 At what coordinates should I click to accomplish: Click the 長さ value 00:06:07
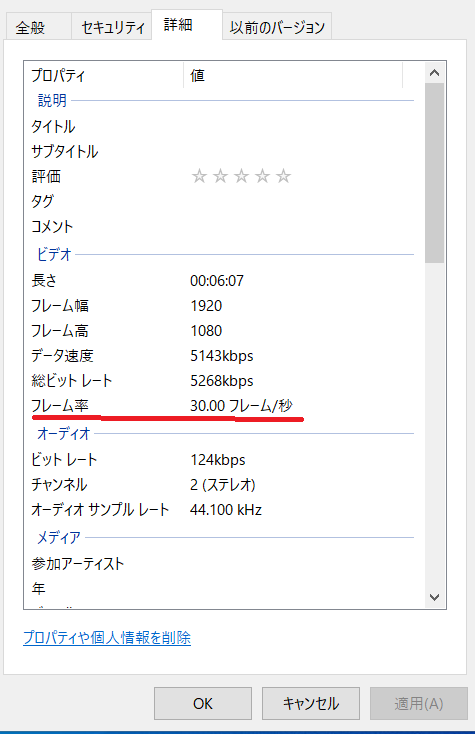[x=217, y=280]
